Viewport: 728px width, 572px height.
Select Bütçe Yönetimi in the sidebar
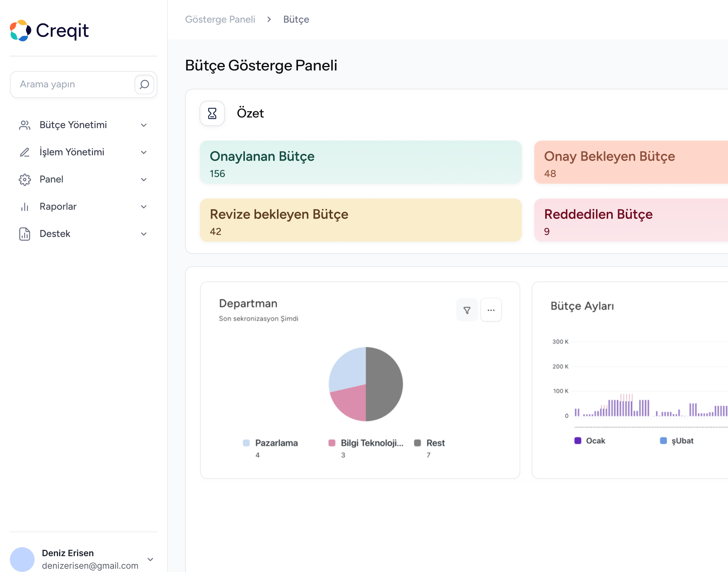point(73,125)
